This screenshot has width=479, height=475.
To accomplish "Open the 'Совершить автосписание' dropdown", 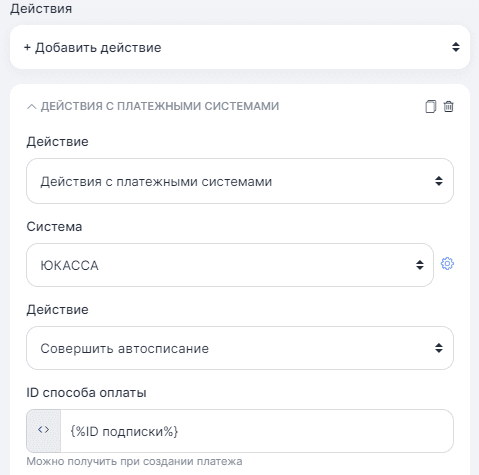I will [240, 348].
